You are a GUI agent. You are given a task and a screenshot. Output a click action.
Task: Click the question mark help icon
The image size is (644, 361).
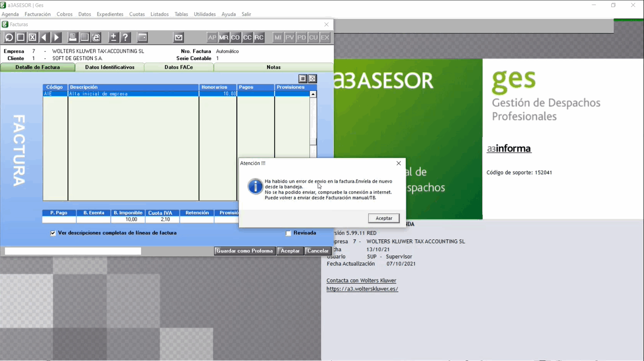point(125,37)
